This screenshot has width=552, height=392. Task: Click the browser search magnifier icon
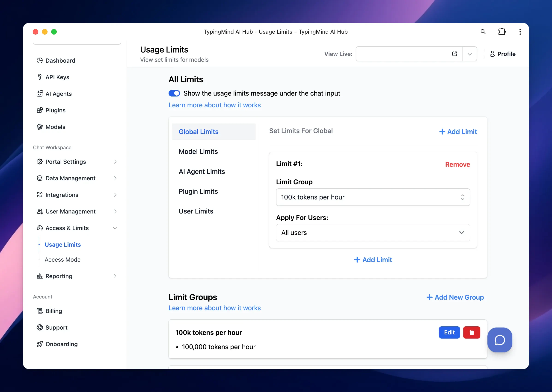(x=483, y=32)
